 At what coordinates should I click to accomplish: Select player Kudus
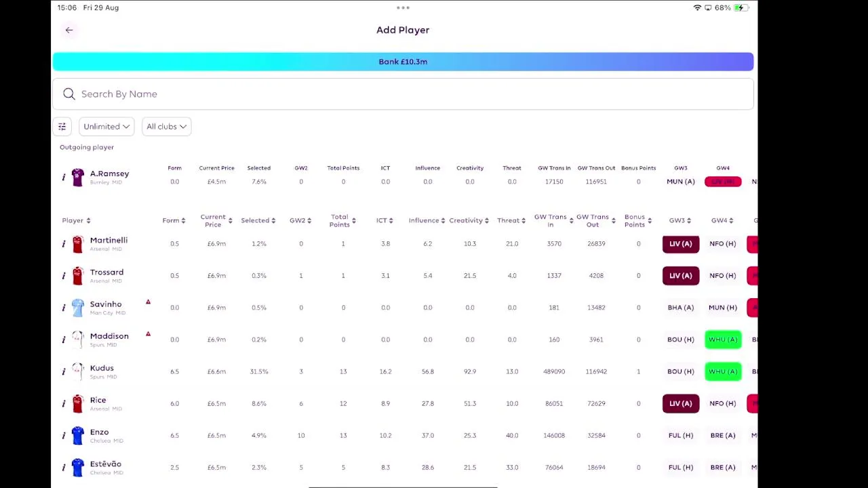click(x=102, y=368)
